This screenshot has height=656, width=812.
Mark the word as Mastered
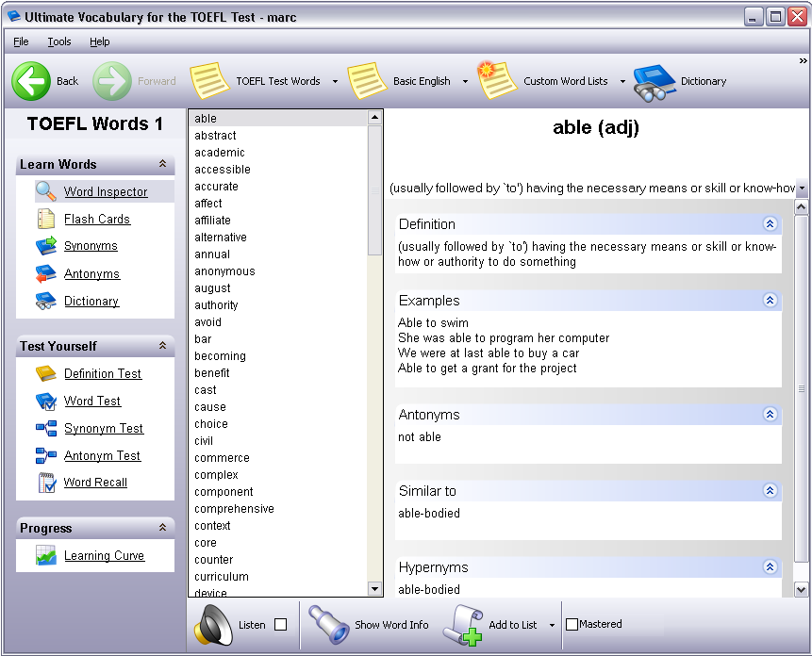(572, 625)
